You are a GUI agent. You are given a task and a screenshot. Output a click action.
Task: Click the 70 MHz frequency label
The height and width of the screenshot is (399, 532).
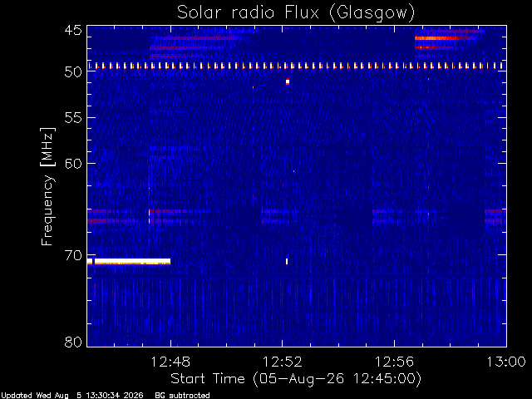point(73,255)
